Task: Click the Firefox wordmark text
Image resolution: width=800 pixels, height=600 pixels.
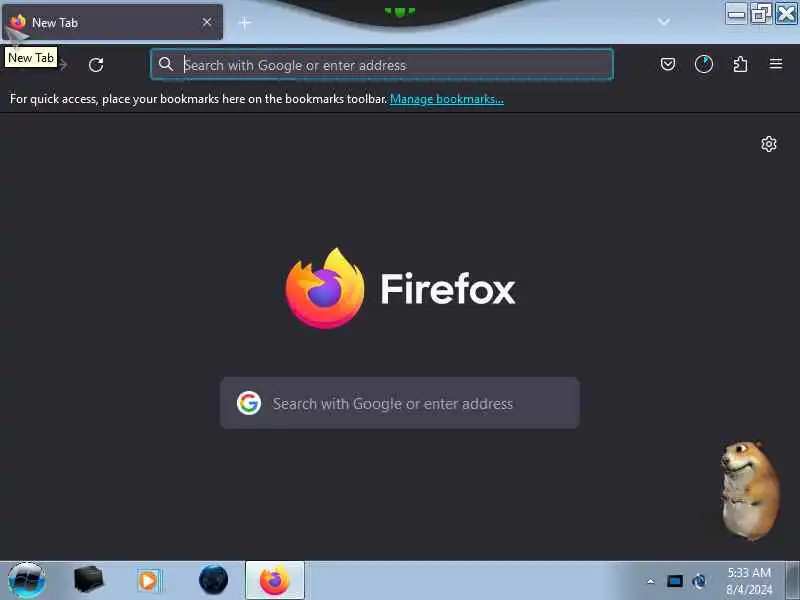Action: (448, 289)
